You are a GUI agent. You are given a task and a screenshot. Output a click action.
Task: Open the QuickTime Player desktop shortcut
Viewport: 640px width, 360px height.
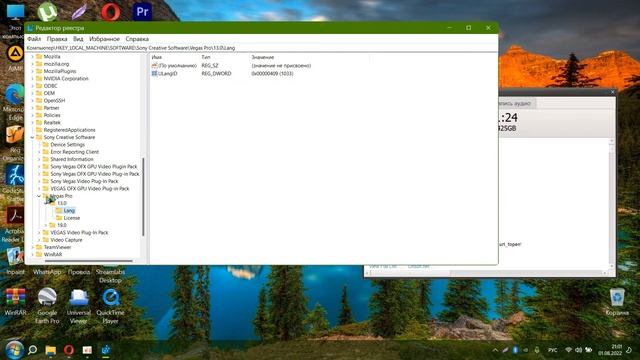click(111, 306)
